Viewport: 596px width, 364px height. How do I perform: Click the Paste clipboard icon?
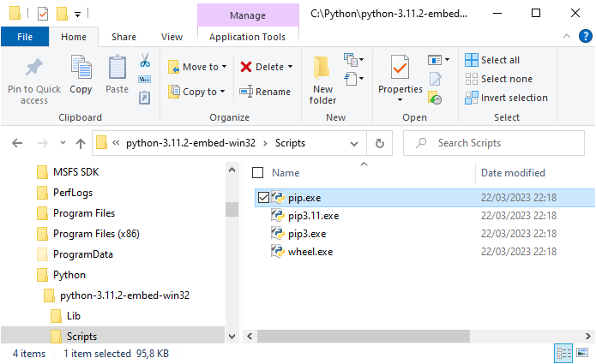pyautogui.click(x=117, y=69)
